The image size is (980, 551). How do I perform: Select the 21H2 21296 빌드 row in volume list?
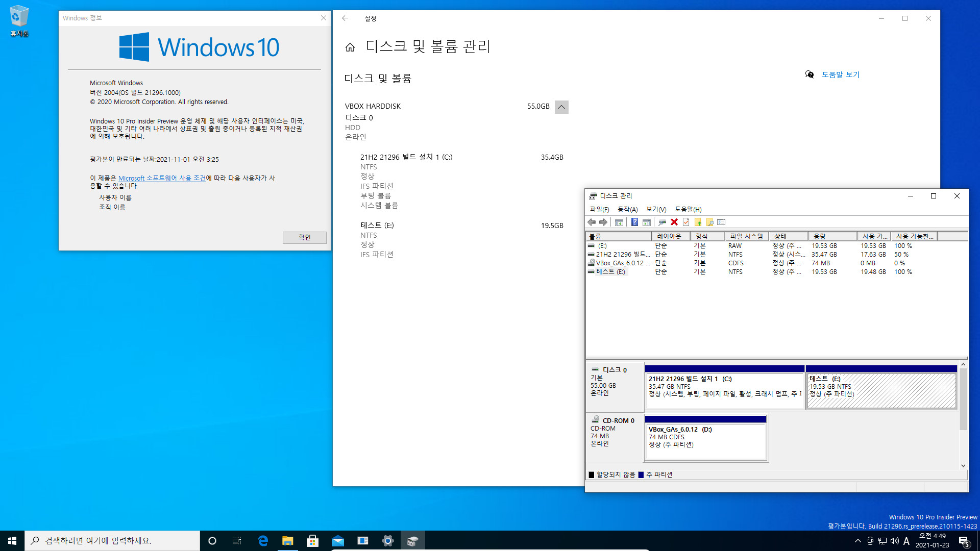tap(777, 255)
